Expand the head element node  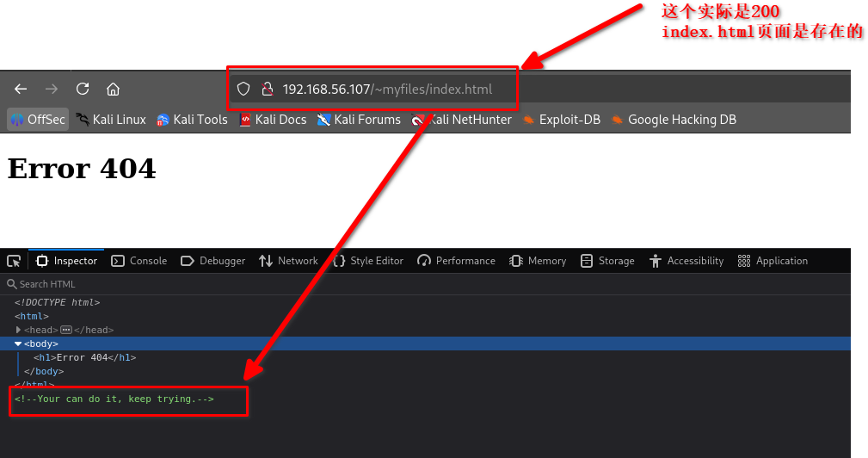[x=18, y=330]
